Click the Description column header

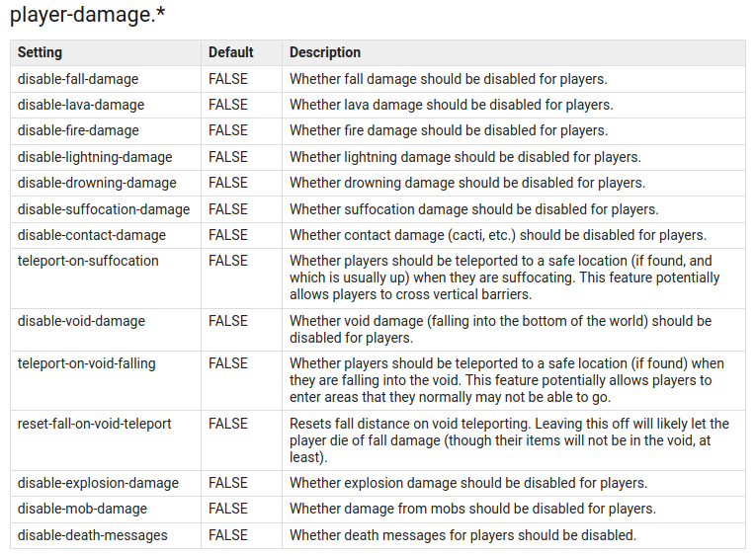tap(325, 52)
